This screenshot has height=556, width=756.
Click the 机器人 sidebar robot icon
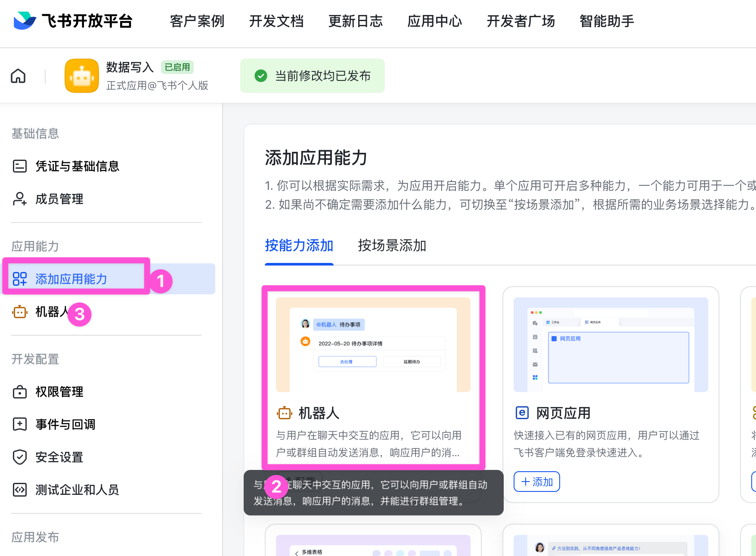coord(20,312)
